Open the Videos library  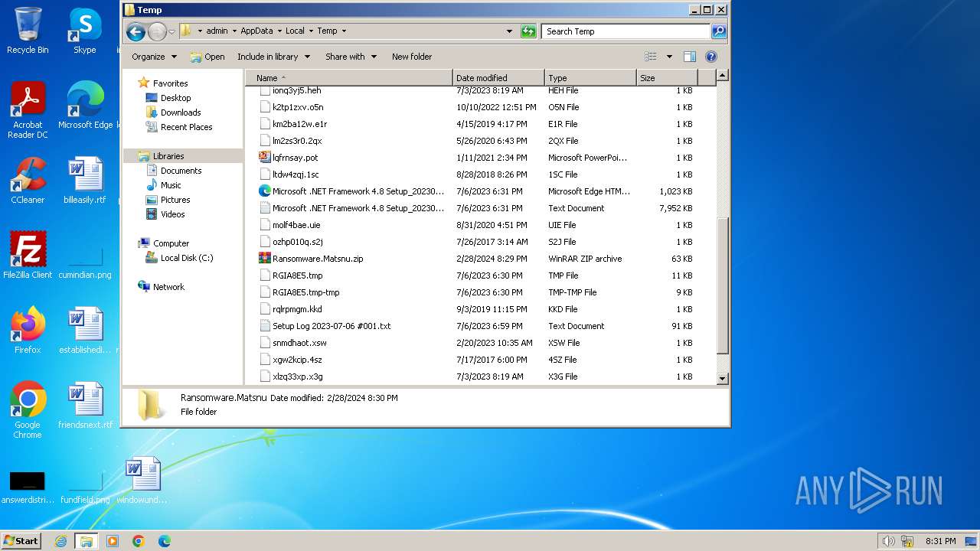pyautogui.click(x=172, y=214)
